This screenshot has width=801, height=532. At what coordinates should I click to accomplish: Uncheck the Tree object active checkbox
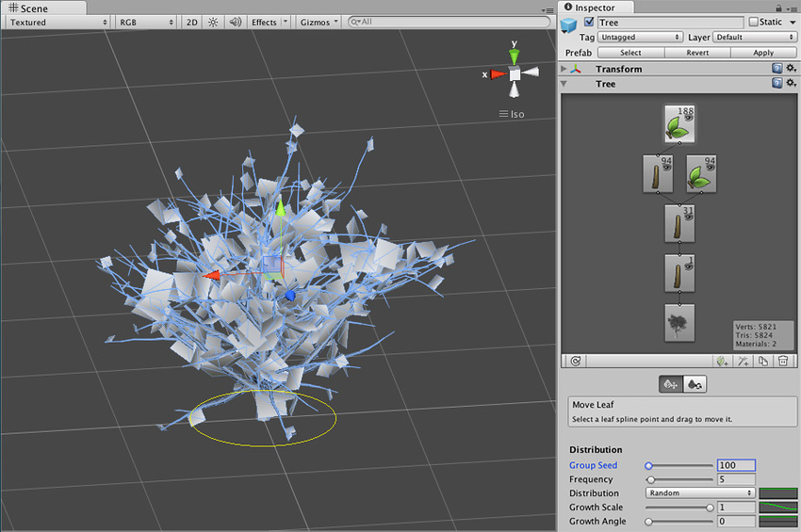[x=589, y=23]
